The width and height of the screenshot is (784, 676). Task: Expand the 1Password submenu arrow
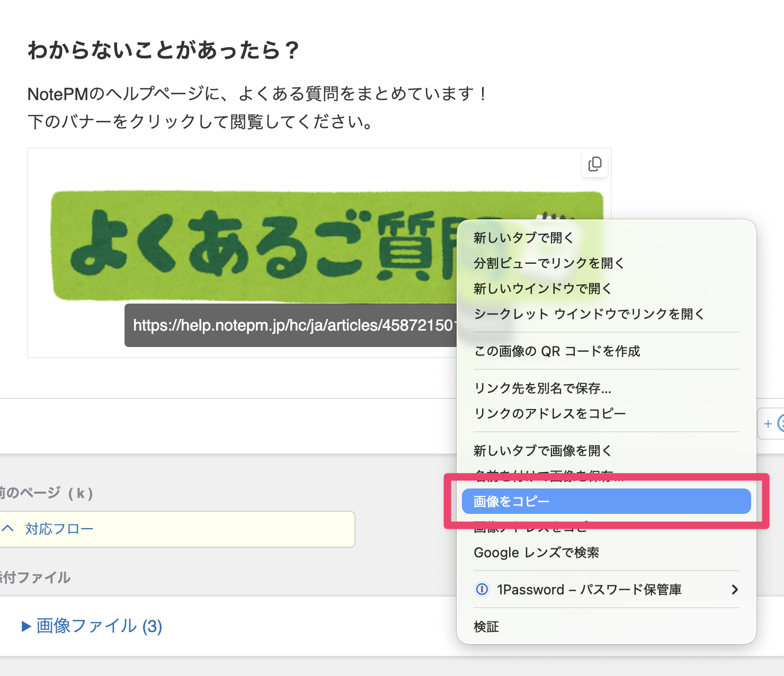tap(734, 589)
